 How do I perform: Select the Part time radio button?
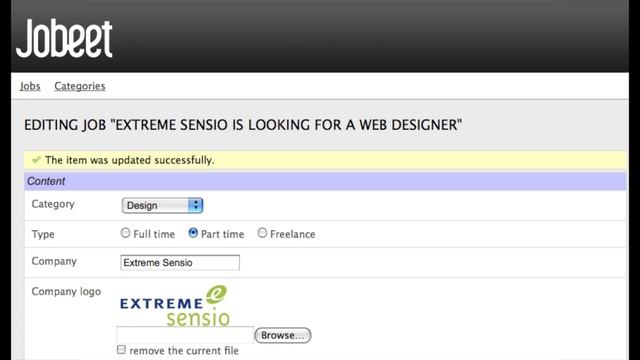193,233
